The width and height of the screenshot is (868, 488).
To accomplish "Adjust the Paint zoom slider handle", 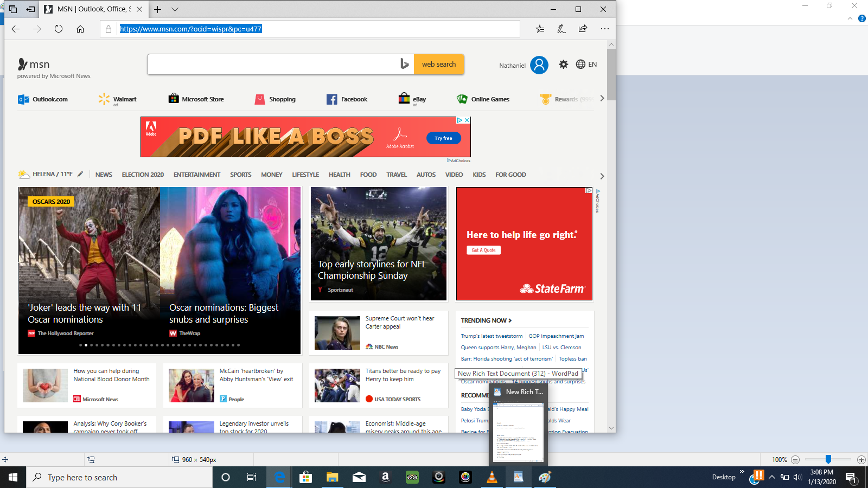I will 828,459.
